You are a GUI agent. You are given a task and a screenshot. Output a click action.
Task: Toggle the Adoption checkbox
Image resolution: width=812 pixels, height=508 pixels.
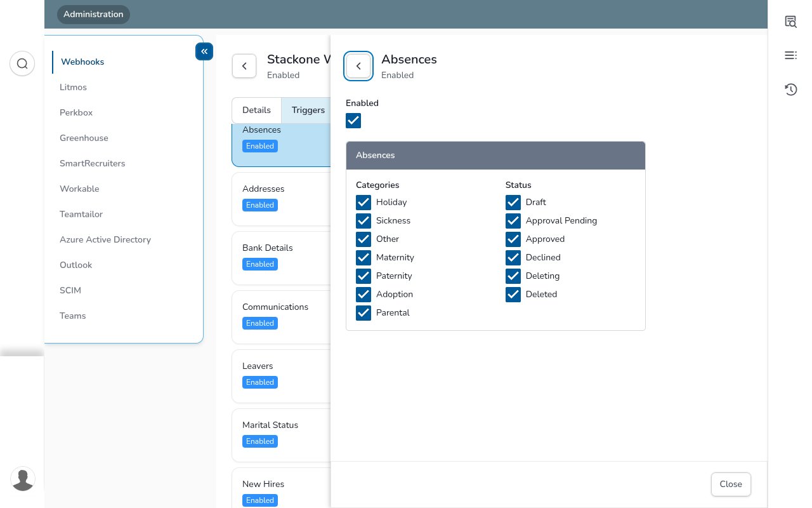point(363,294)
